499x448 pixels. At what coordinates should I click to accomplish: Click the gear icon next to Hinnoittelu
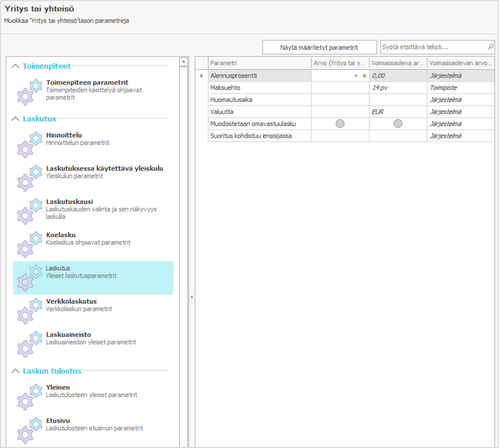click(29, 144)
